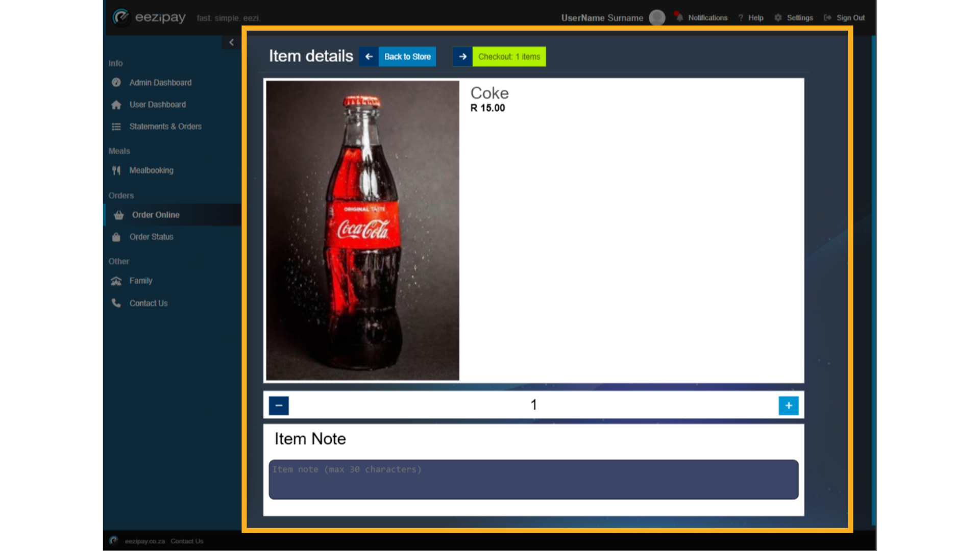Click Contact Us in the footer
980x551 pixels.
click(x=187, y=541)
